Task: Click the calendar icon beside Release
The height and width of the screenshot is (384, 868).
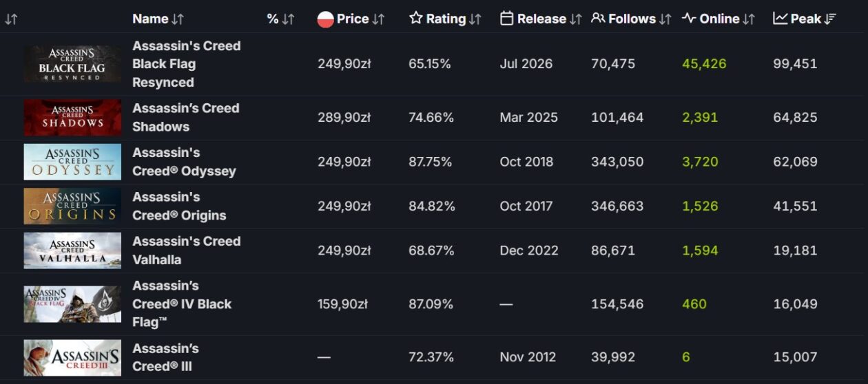Action: coord(506,19)
